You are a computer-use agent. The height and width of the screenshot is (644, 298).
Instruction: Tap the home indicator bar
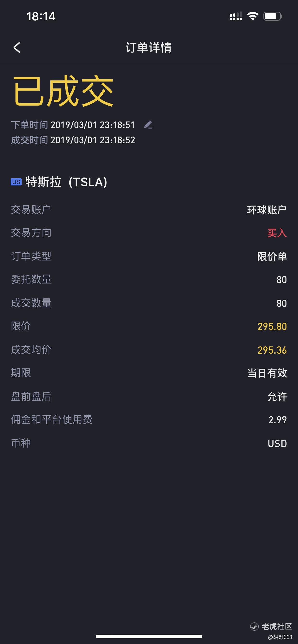[149, 636]
